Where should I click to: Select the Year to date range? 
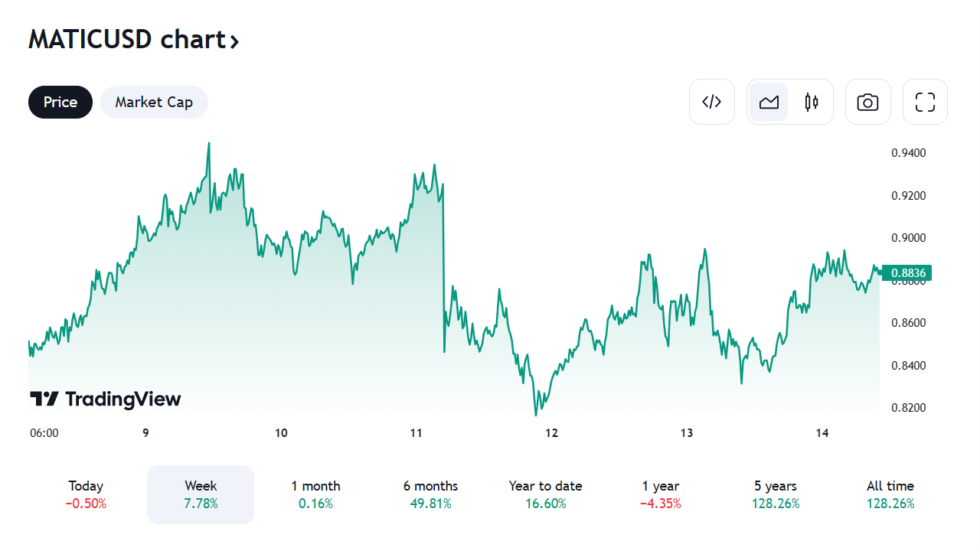[545, 494]
